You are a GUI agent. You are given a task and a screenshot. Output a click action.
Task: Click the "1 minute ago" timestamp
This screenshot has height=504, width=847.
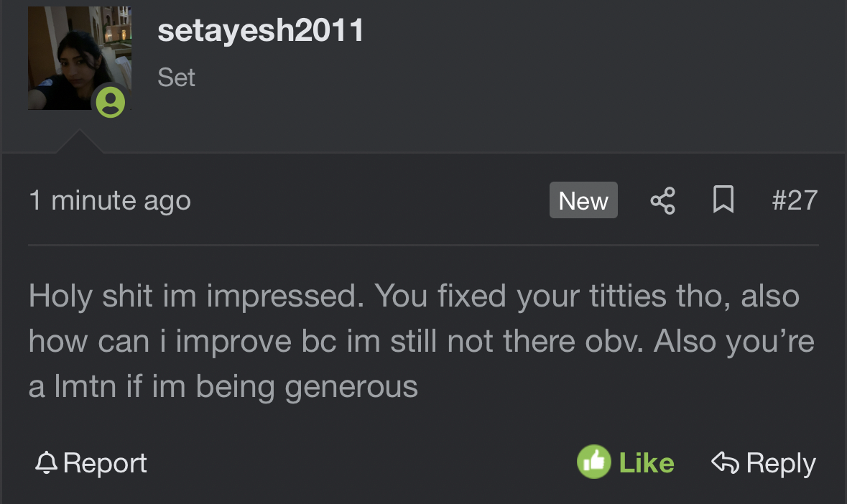110,200
